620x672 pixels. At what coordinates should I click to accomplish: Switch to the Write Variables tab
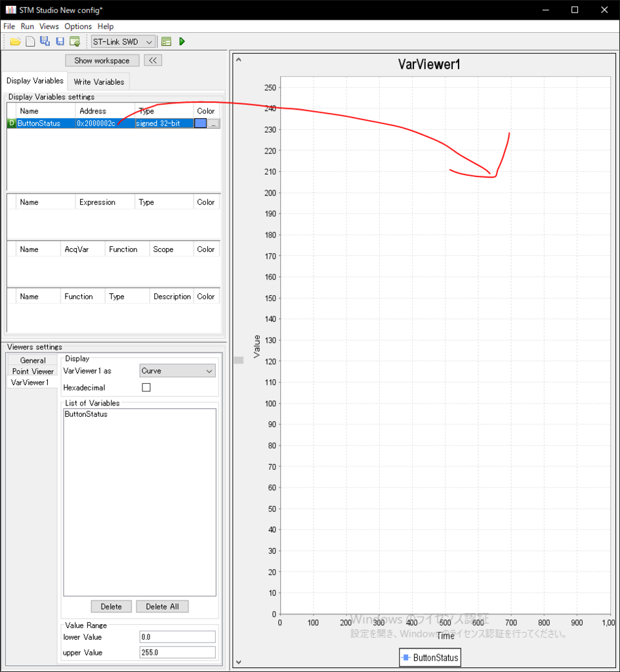click(x=98, y=81)
